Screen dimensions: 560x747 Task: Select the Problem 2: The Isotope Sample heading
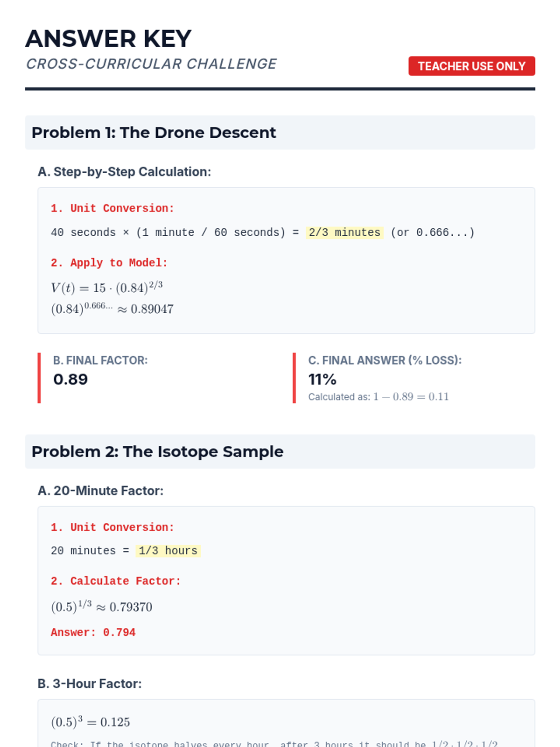(x=157, y=451)
